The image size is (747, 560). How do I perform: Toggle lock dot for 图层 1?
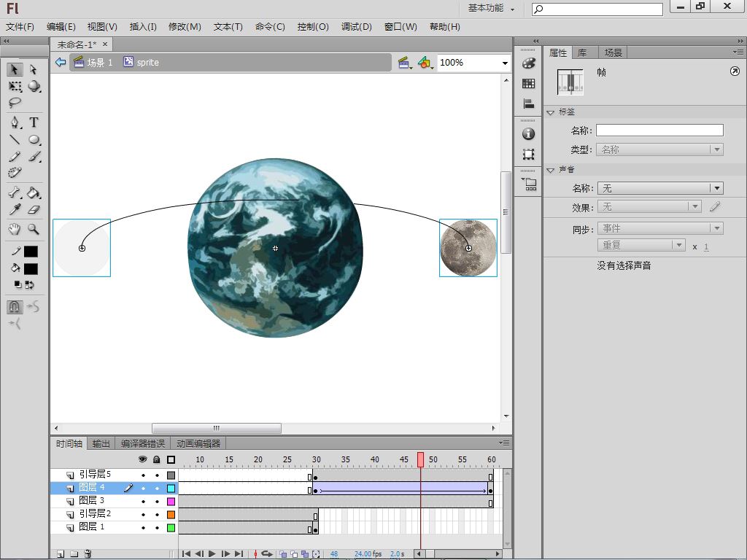point(157,528)
